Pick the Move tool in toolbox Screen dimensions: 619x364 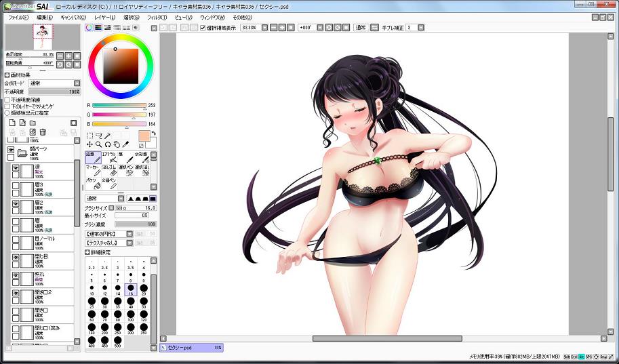click(x=89, y=144)
